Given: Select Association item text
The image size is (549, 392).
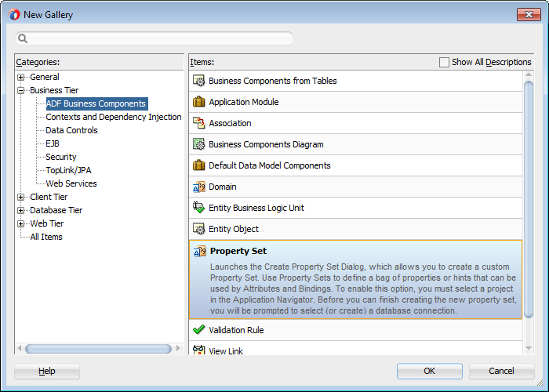Looking at the screenshot, I should coord(230,123).
